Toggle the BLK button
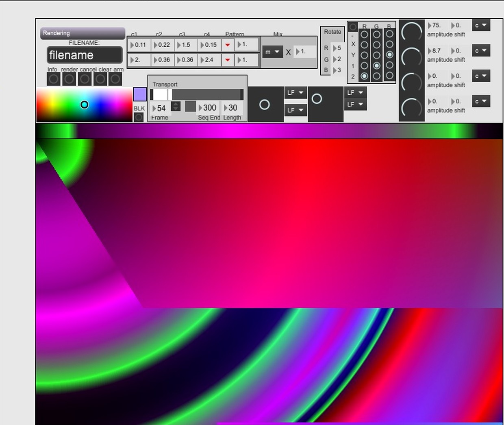 click(x=139, y=117)
